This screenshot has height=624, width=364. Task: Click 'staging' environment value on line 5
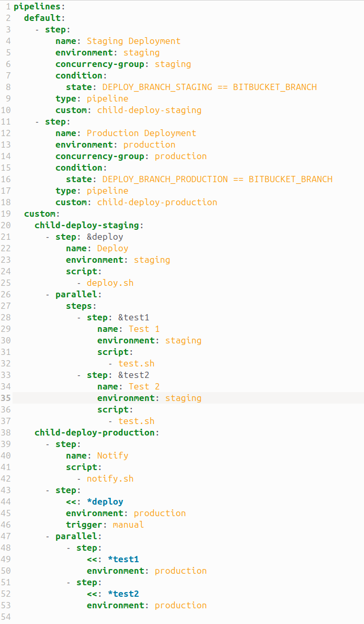point(141,52)
